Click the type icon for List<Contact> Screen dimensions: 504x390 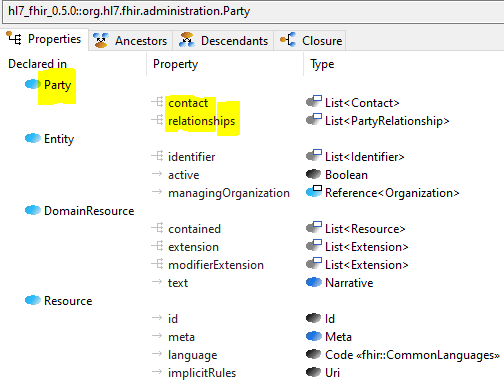click(314, 101)
